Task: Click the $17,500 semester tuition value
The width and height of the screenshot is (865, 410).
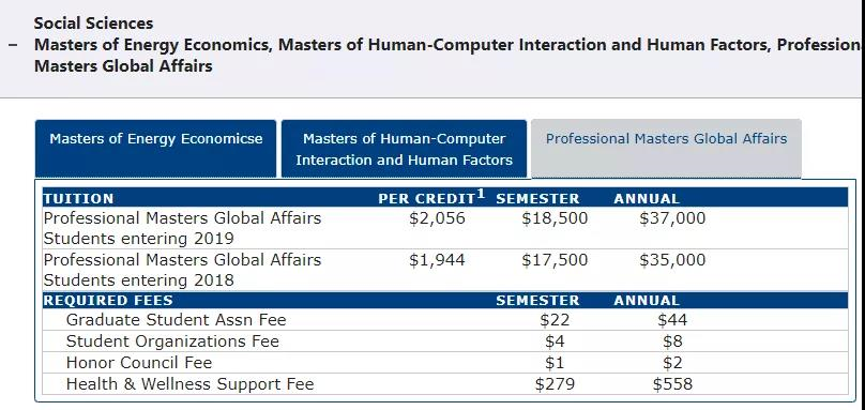Action: (x=554, y=259)
